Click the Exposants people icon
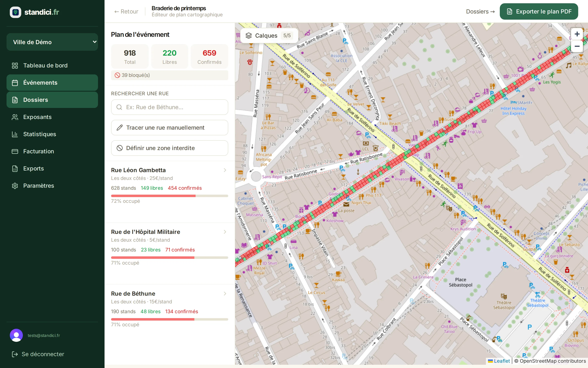The height and width of the screenshot is (368, 588). click(x=15, y=117)
